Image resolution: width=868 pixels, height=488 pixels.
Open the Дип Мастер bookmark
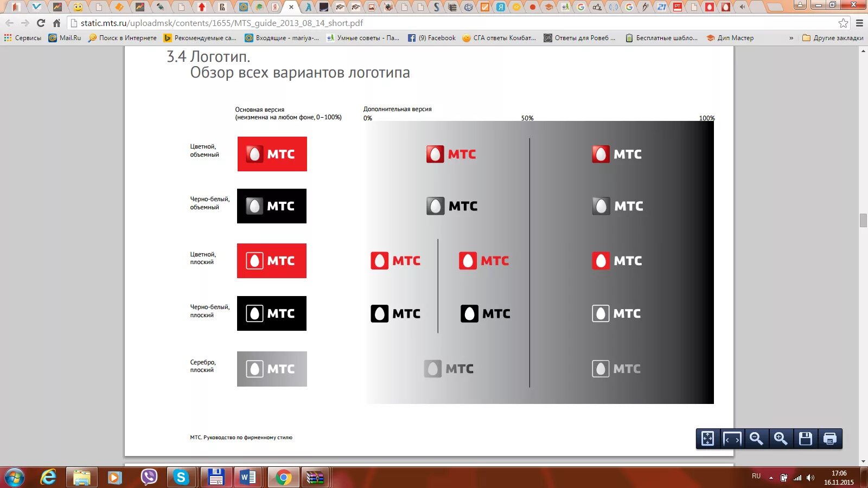click(x=730, y=38)
